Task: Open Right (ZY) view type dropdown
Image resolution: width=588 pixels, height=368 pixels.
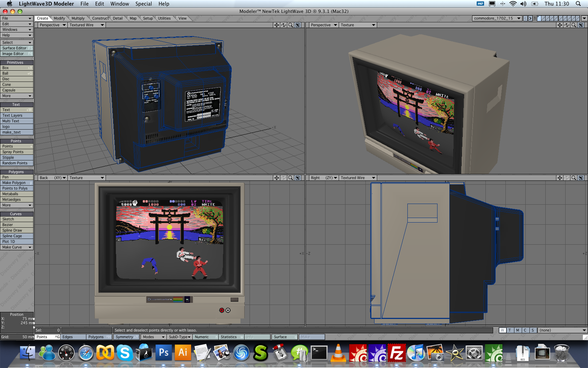Action: [x=324, y=178]
